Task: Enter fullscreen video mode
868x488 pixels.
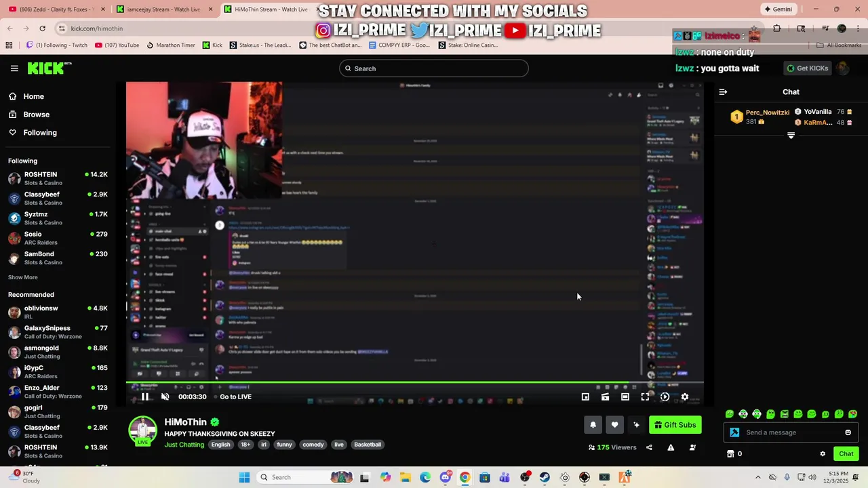Action: (645, 397)
